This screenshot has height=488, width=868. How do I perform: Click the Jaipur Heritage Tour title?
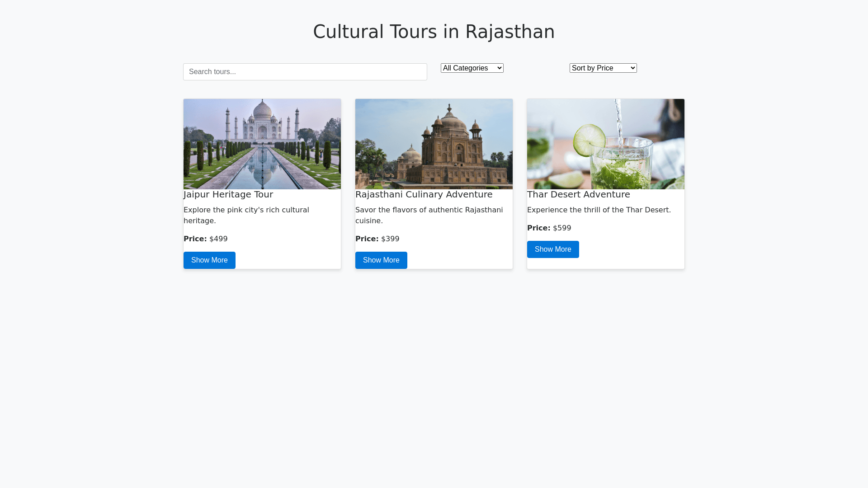(228, 194)
